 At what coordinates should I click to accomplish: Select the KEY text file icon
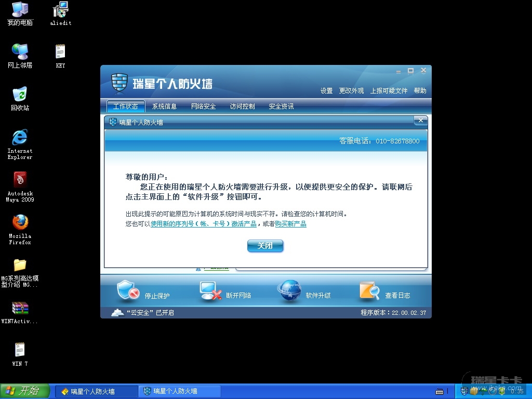coord(60,56)
